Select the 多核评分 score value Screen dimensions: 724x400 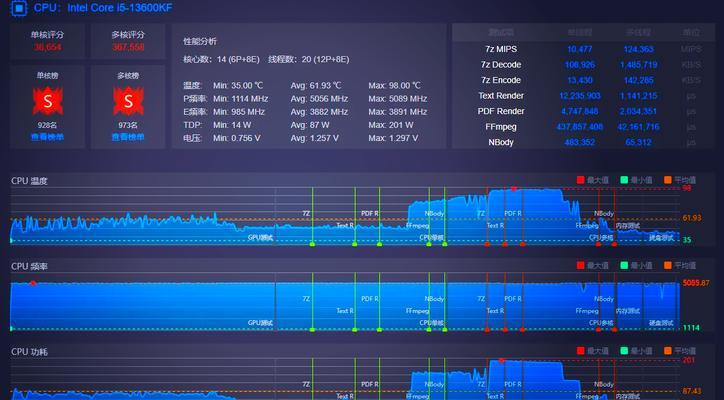pyautogui.click(x=128, y=47)
